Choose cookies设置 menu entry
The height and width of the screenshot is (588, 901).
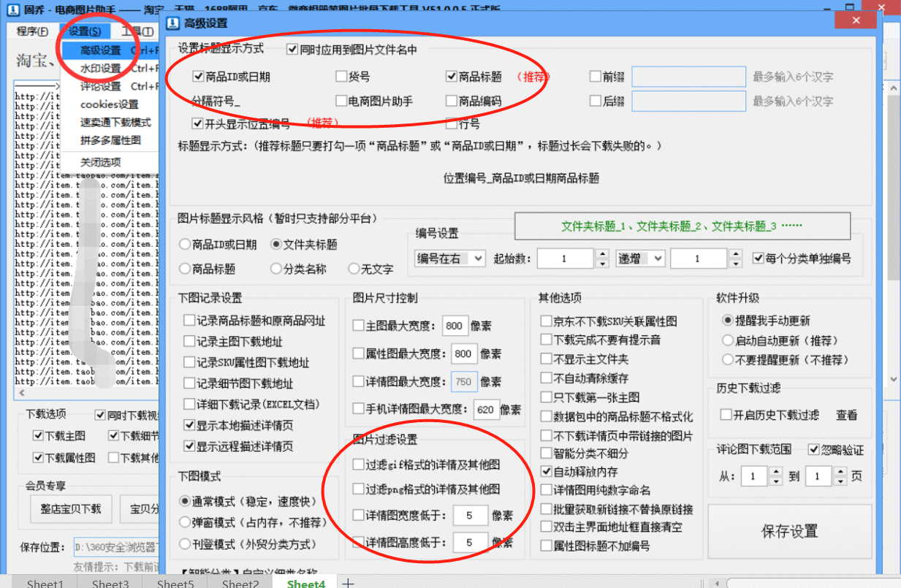(110, 104)
